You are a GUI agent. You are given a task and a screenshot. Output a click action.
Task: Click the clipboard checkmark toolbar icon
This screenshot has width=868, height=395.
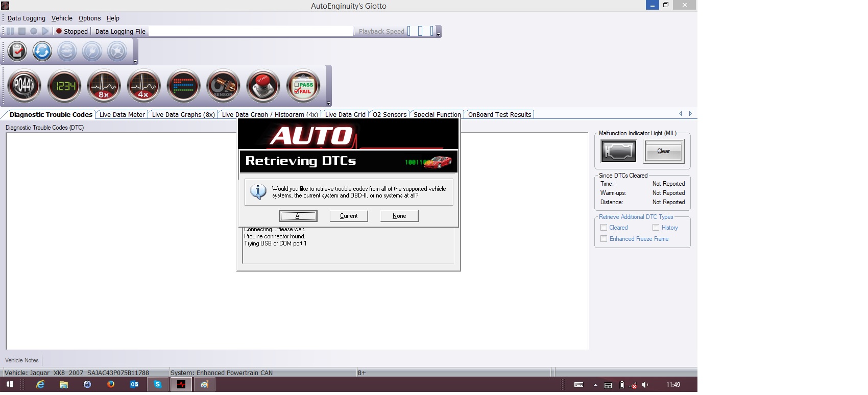point(17,52)
